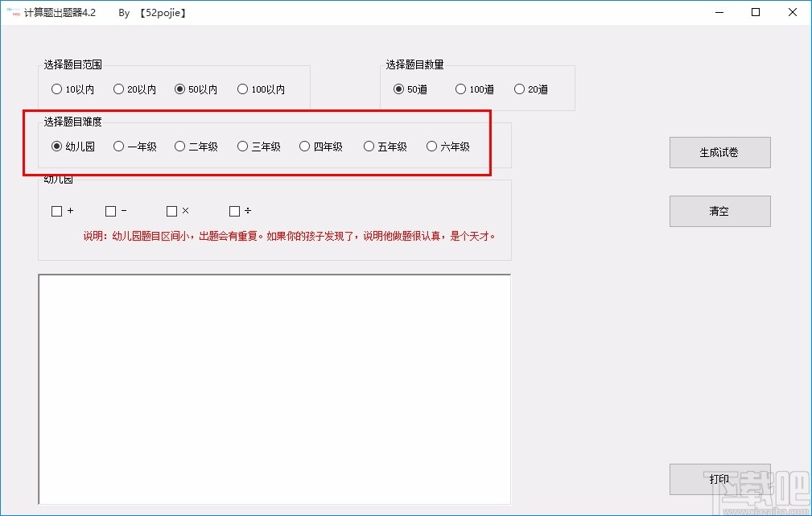Click the 生成试卷 button to generate paper
812x516 pixels.
coord(719,152)
